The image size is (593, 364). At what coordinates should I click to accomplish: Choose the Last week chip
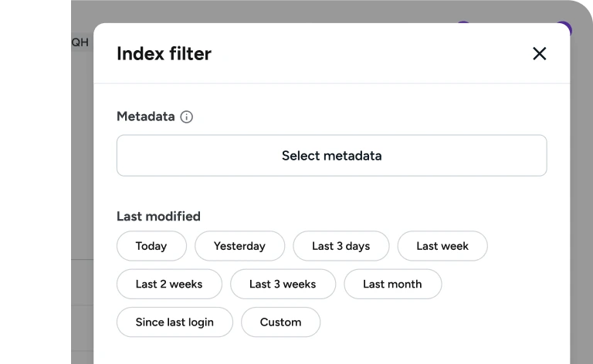coord(442,246)
